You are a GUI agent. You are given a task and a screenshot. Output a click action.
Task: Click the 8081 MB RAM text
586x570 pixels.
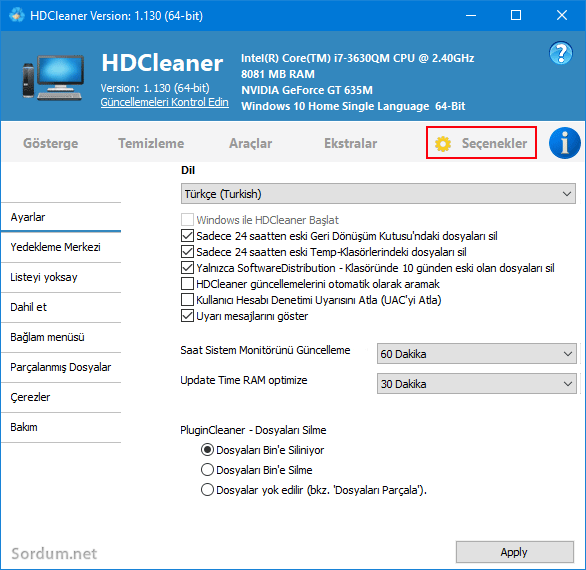pyautogui.click(x=278, y=74)
